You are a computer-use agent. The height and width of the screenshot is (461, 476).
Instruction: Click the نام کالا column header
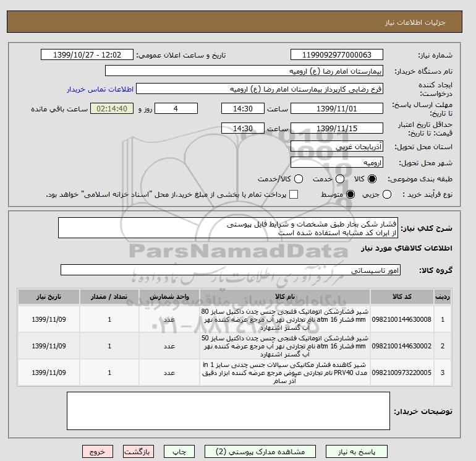[x=285, y=296]
